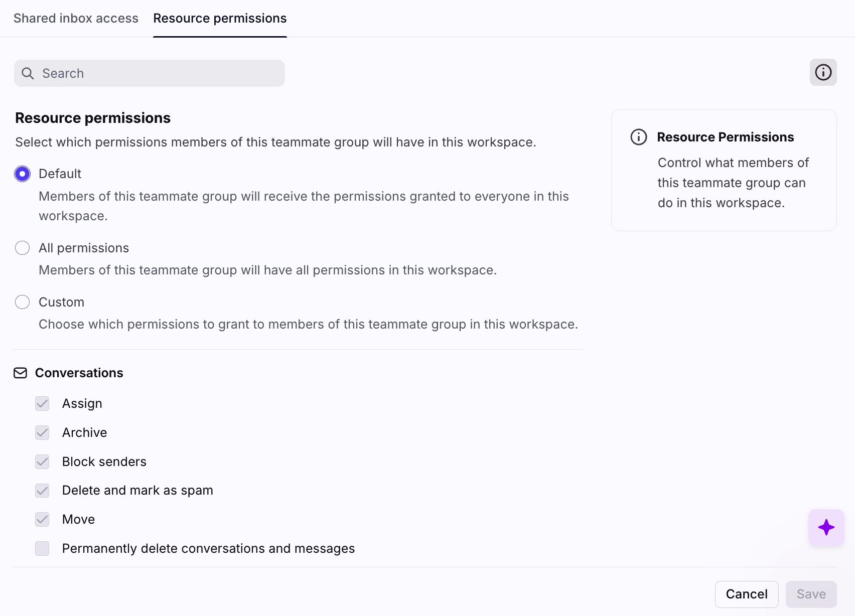
Task: Open the Resource permissions tab
Action: coord(220,19)
